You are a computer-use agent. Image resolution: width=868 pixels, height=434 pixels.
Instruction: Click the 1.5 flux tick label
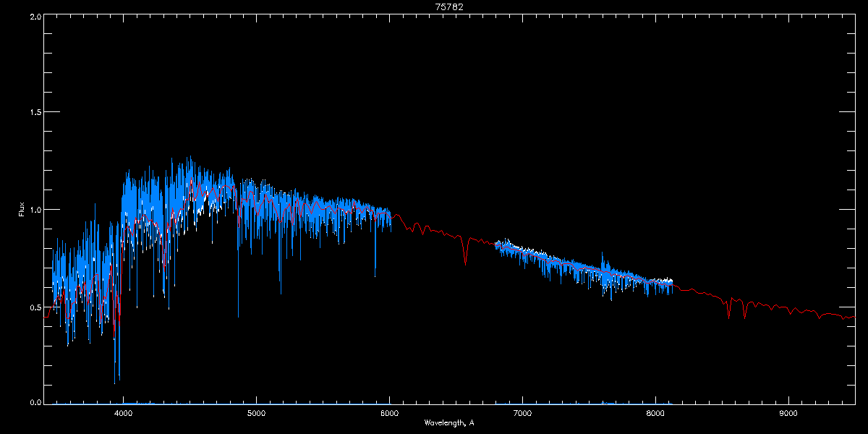pos(34,113)
